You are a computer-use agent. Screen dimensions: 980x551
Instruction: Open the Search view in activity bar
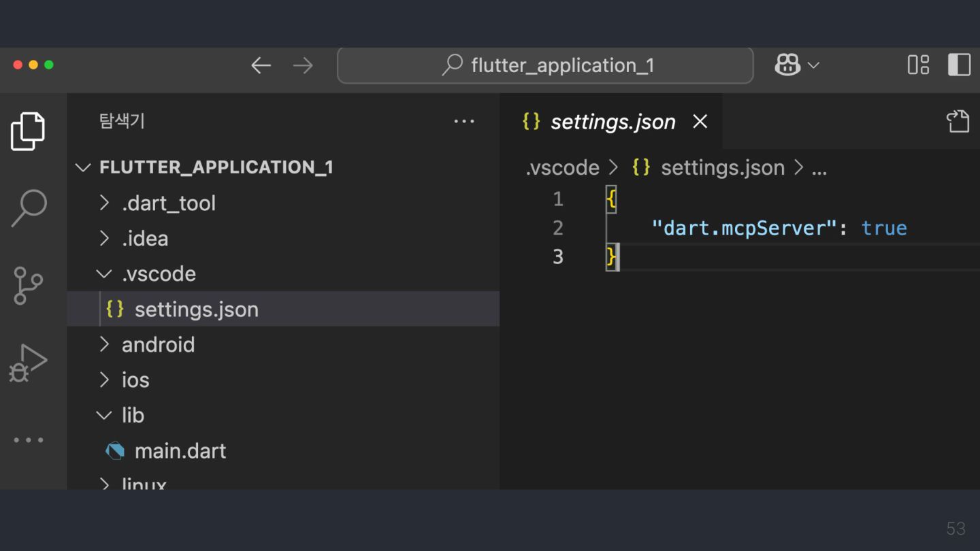tap(29, 207)
